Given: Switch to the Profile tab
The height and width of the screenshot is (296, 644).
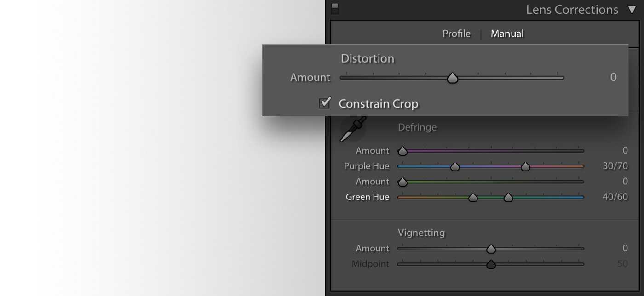Looking at the screenshot, I should coord(456,34).
